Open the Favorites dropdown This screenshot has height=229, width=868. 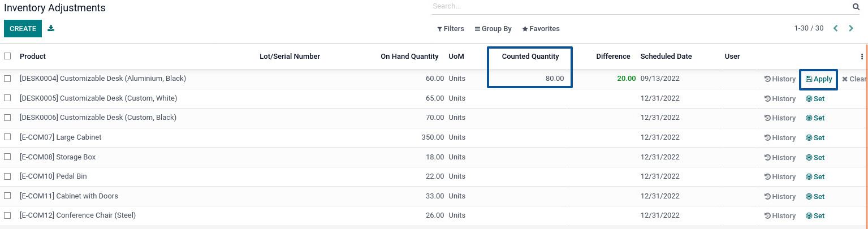(541, 29)
